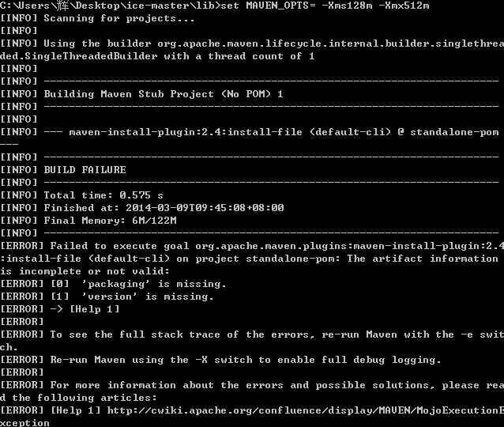Click the Finished at timestamp line
Screen dimensions: 504x427
click(141, 208)
